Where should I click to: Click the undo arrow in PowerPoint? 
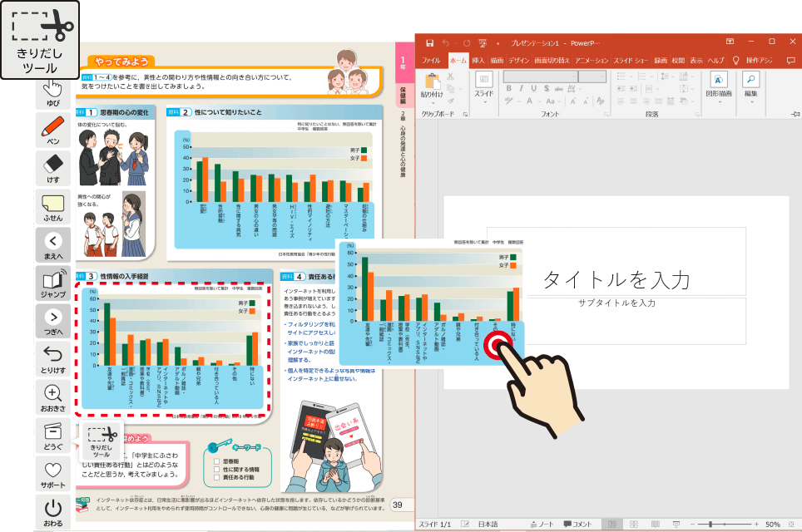point(446,43)
